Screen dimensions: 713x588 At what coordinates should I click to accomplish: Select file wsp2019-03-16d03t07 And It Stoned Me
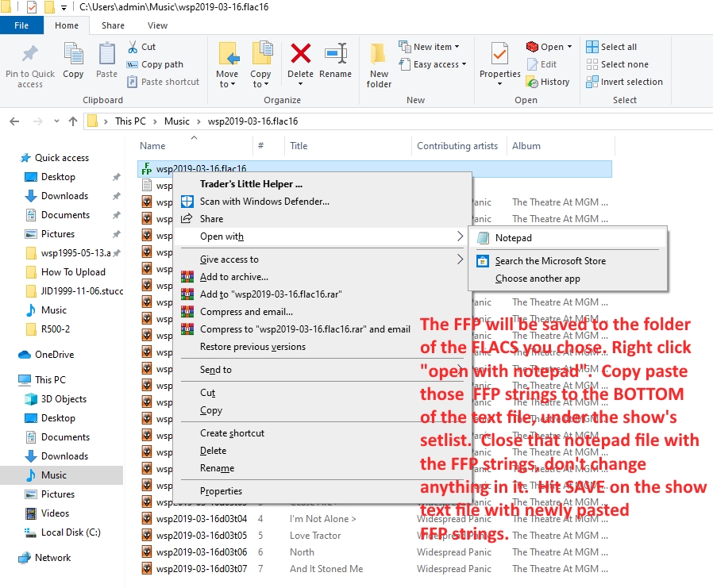coord(374,569)
